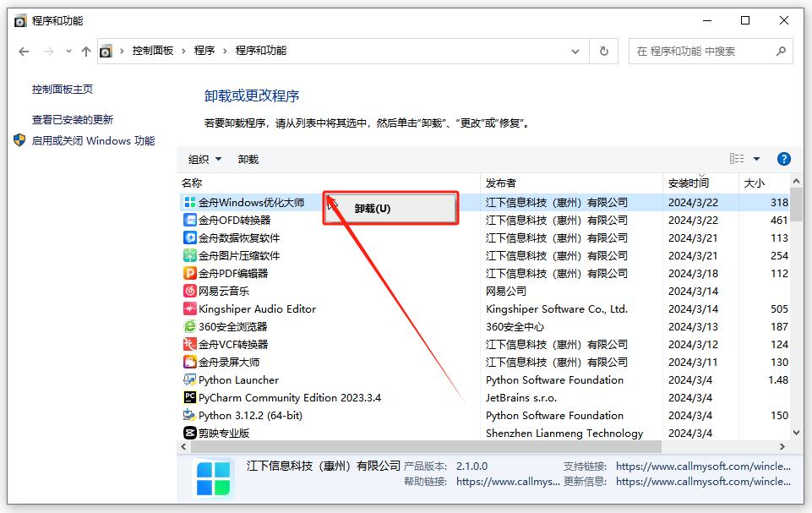The width and height of the screenshot is (812, 513).
Task: Open 启用或关闭 Windows 功能 link
Action: click(x=93, y=141)
